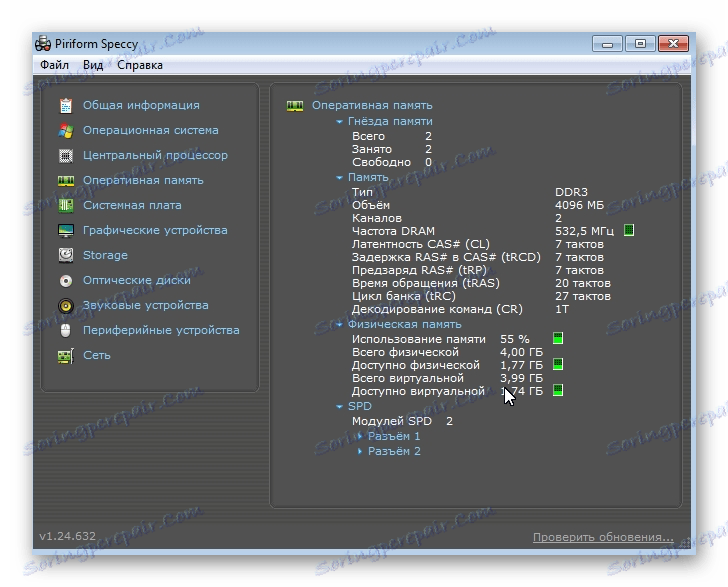Image resolution: width=728 pixels, height=587 pixels.
Task: Collapse the Память section arrow
Action: [x=339, y=178]
